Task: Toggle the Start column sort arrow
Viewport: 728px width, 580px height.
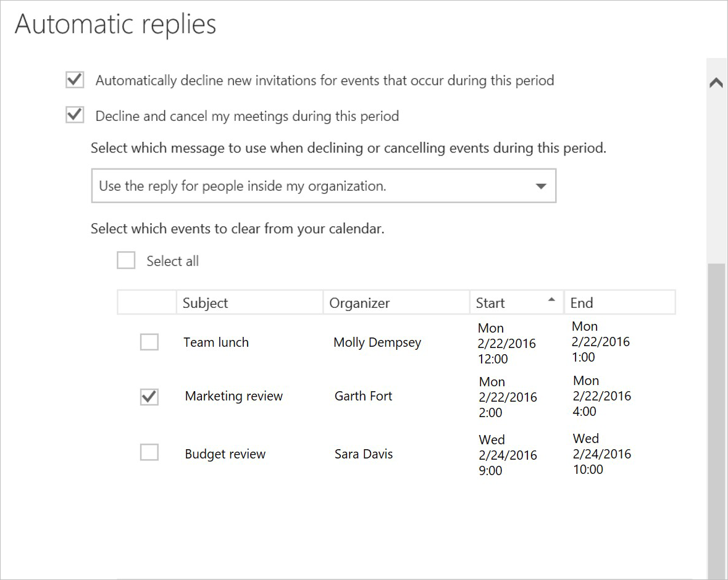Action: [551, 300]
